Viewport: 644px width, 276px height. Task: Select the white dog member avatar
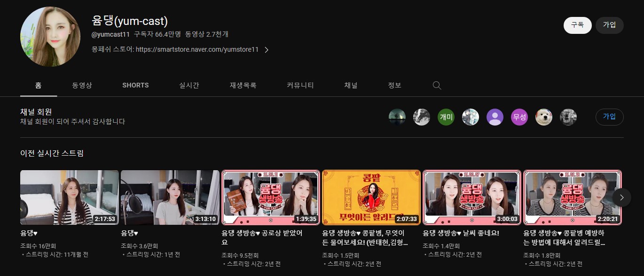click(543, 117)
